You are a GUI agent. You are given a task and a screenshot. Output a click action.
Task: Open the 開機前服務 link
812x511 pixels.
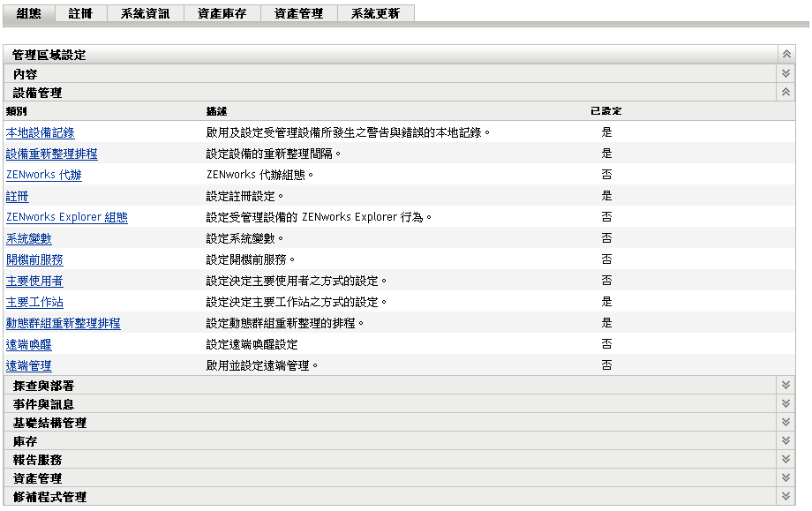(x=34, y=259)
